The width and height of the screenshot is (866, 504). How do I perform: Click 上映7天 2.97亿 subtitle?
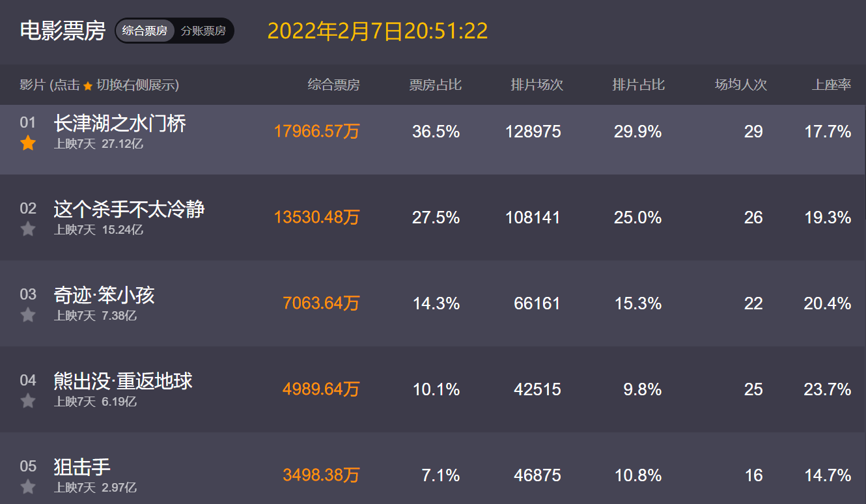(95, 488)
